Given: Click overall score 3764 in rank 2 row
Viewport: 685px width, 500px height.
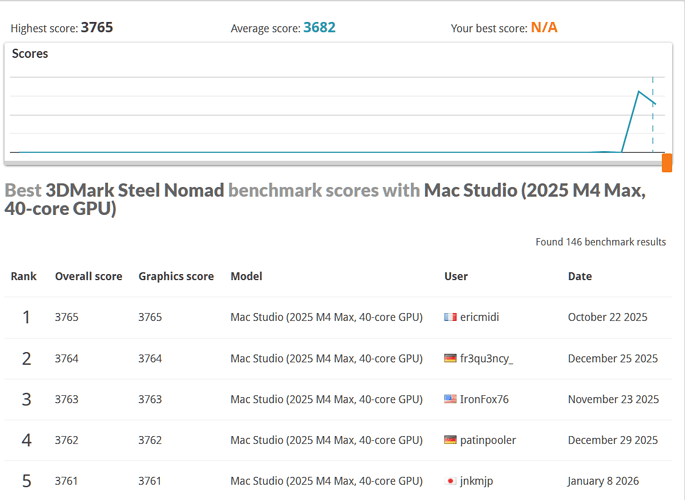Looking at the screenshot, I should pos(66,359).
